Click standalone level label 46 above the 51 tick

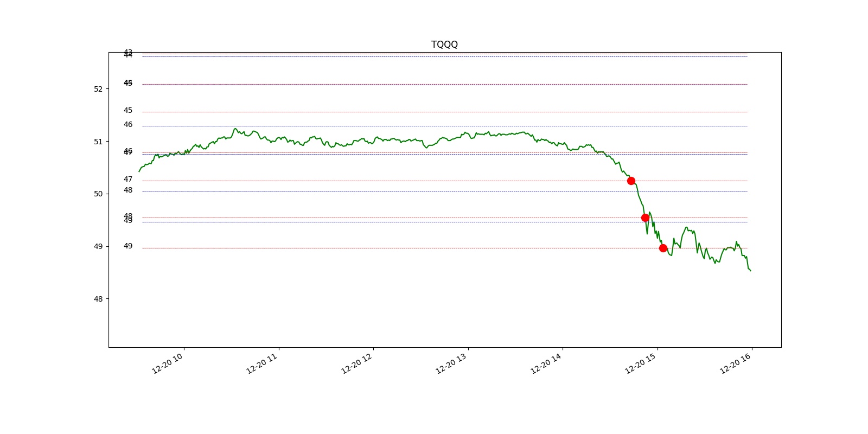click(x=128, y=125)
